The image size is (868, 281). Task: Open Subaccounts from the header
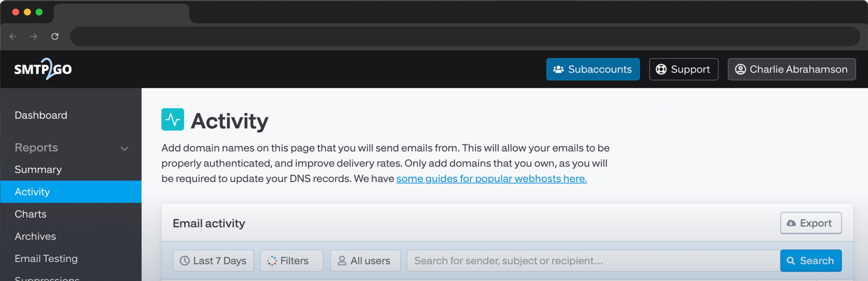tap(593, 69)
